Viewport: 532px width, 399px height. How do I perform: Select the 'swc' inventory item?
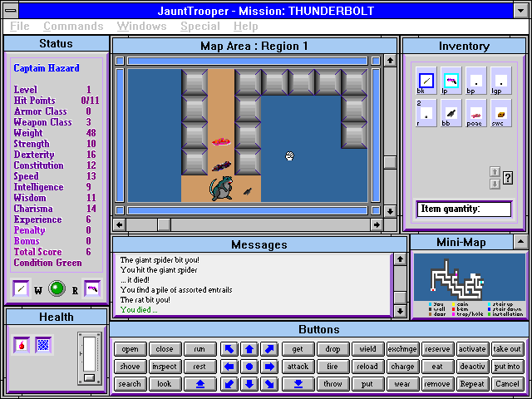(x=501, y=113)
